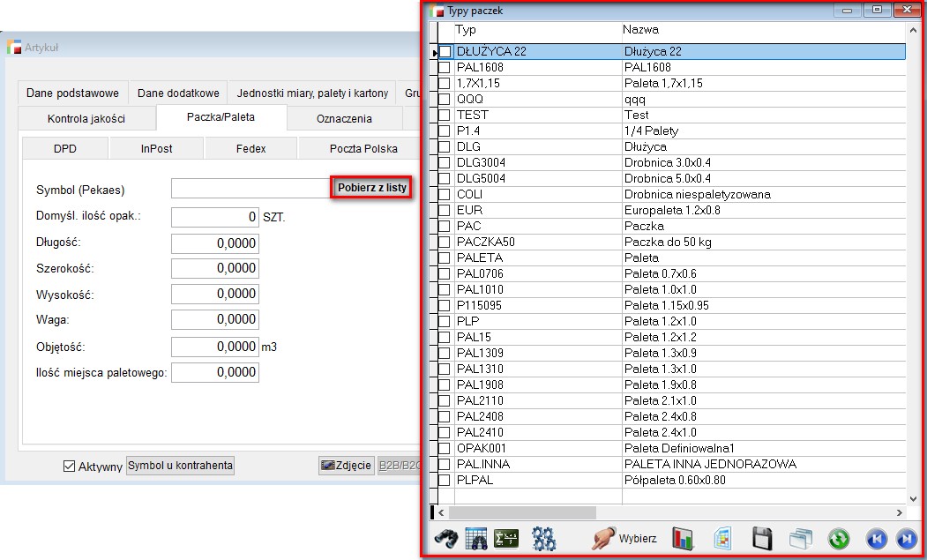Open the table filter binoculars icon
This screenshot has height=560, width=927.
pyautogui.click(x=476, y=539)
